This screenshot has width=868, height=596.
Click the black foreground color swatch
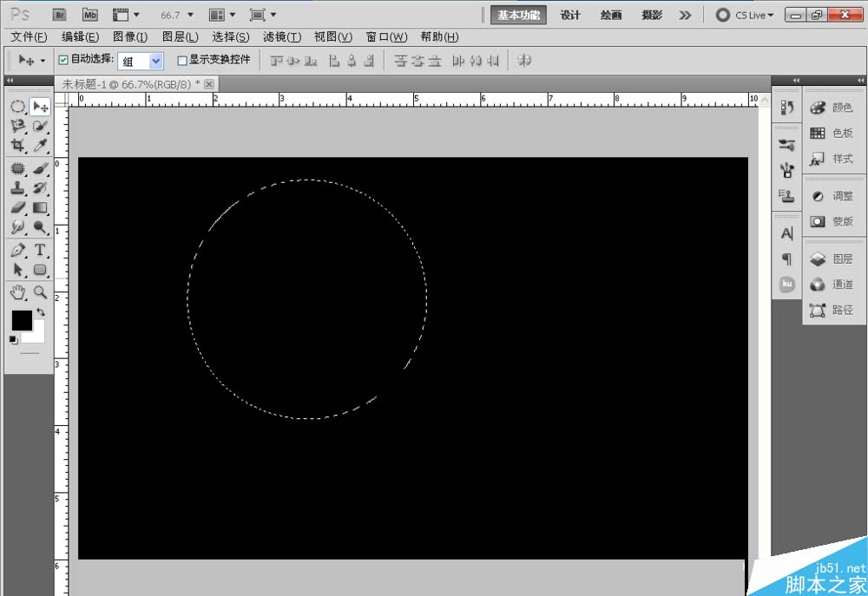pos(23,320)
